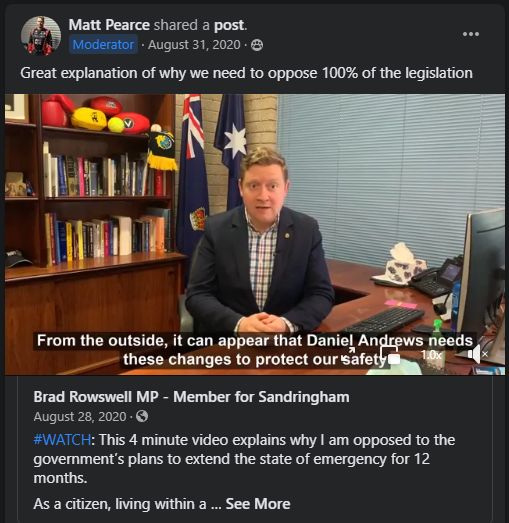Change the 1.0x playback speed
Screen dimensions: 509x523
coord(431,355)
